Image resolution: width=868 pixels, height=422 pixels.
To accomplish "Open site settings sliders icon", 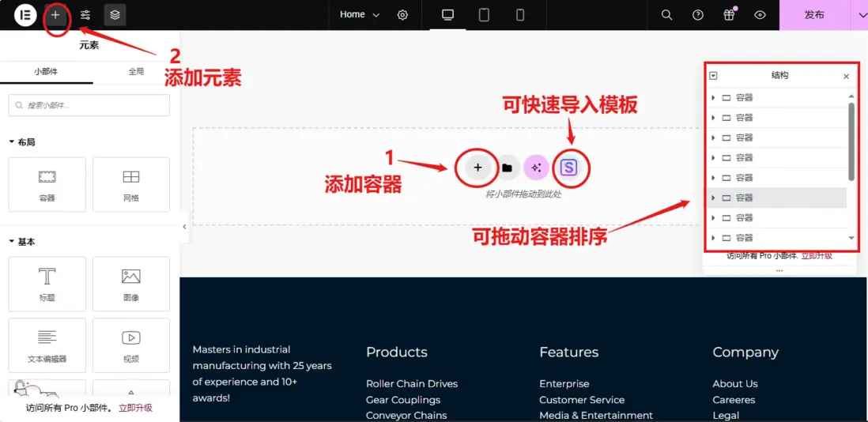I will click(85, 15).
